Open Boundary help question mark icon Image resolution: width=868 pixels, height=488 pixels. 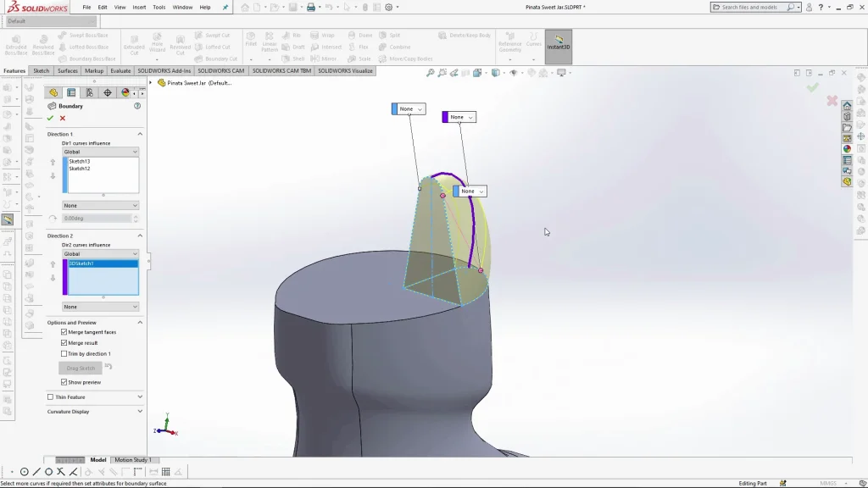pos(137,106)
